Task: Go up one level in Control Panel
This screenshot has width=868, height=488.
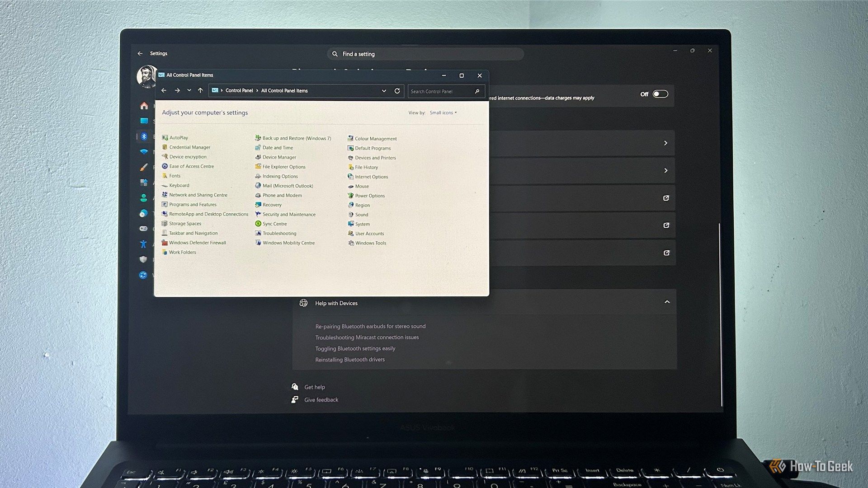Action: tap(200, 91)
